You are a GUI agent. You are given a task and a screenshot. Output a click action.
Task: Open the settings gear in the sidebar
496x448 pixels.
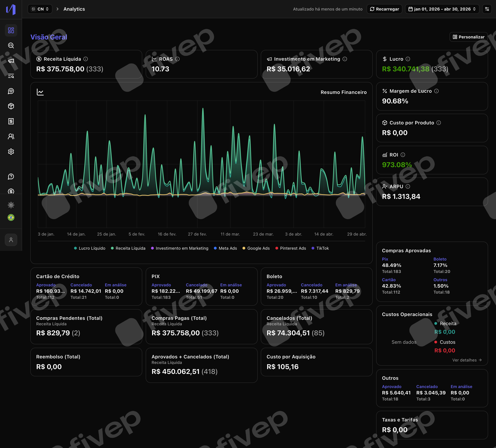point(11,152)
